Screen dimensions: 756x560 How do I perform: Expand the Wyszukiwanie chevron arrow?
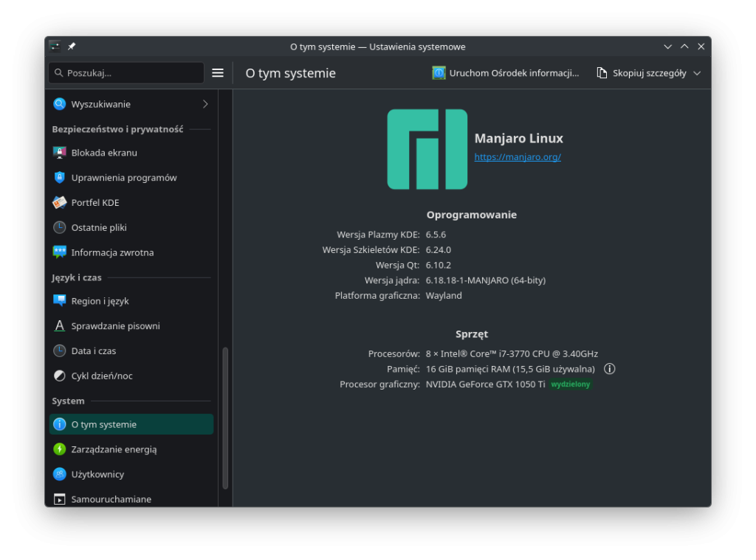[205, 104]
